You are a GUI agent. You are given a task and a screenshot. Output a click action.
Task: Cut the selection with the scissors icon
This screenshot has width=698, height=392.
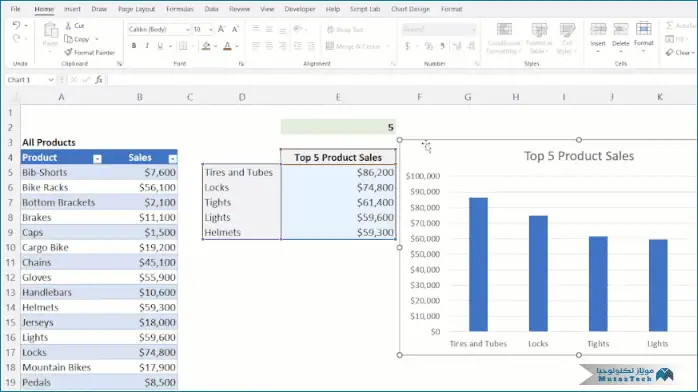coord(68,25)
